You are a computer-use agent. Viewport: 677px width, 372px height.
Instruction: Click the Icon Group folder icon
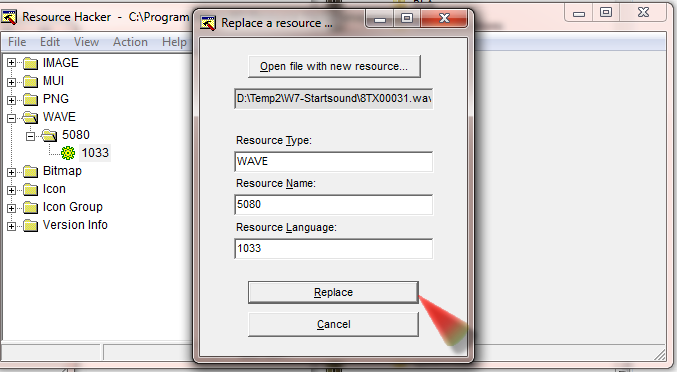pyautogui.click(x=30, y=208)
